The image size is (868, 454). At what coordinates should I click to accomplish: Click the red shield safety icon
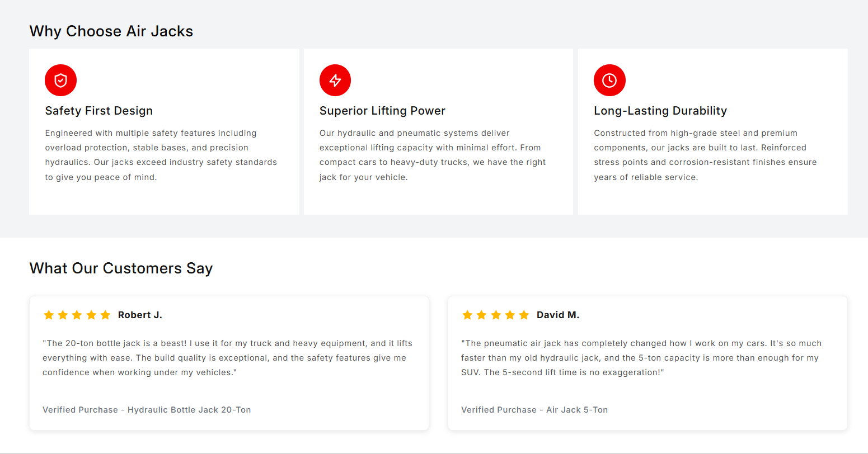(x=60, y=81)
